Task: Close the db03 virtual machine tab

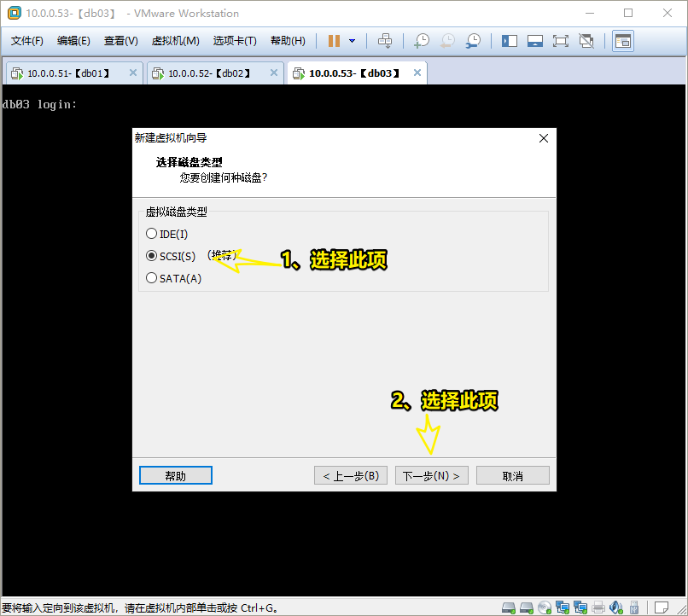Action: (x=417, y=73)
